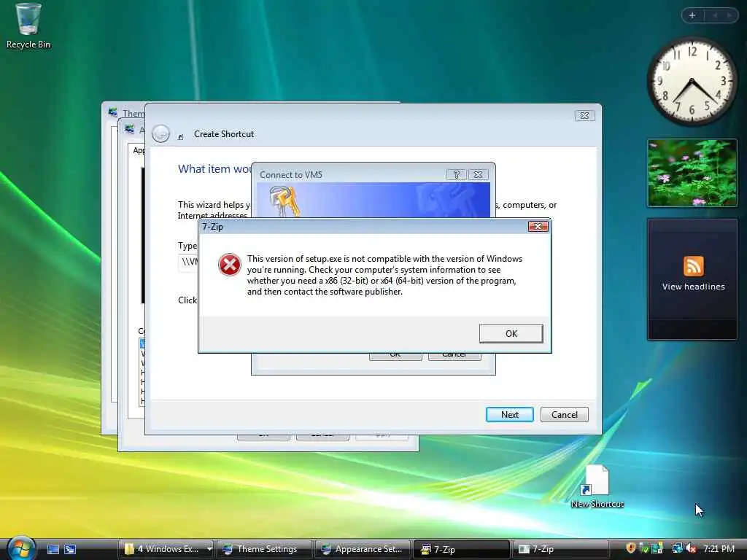This screenshot has height=560, width=747.
Task: Click the sidebar previous gadgets arrow
Action: [715, 16]
